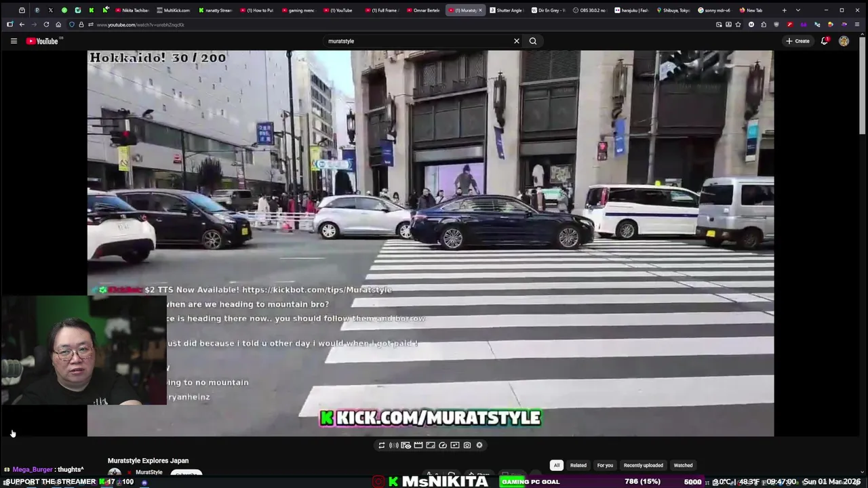Image resolution: width=868 pixels, height=488 pixels.
Task: Switch to the nanatty Stream tab
Action: point(215,10)
